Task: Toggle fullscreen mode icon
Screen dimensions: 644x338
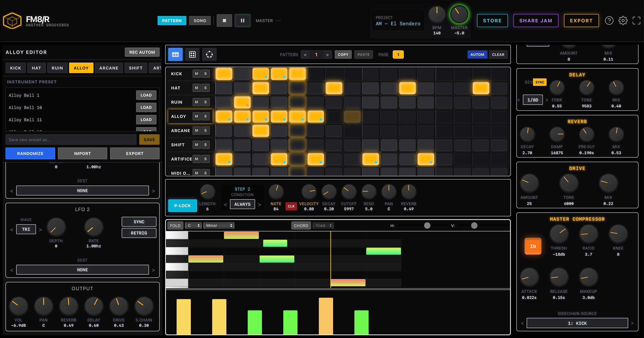Action: point(636,21)
